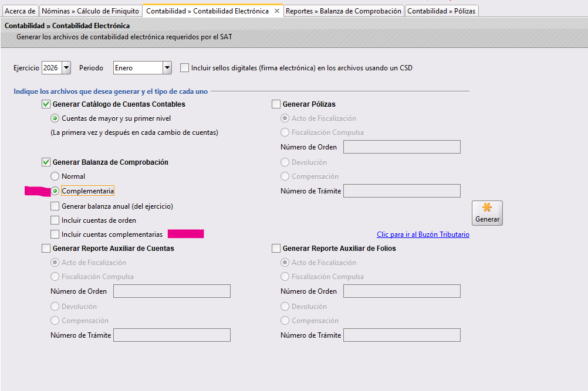Click Número de Trámite field under Auxiliar de Cuentas
This screenshot has height=391, width=588.
pyautogui.click(x=172, y=335)
